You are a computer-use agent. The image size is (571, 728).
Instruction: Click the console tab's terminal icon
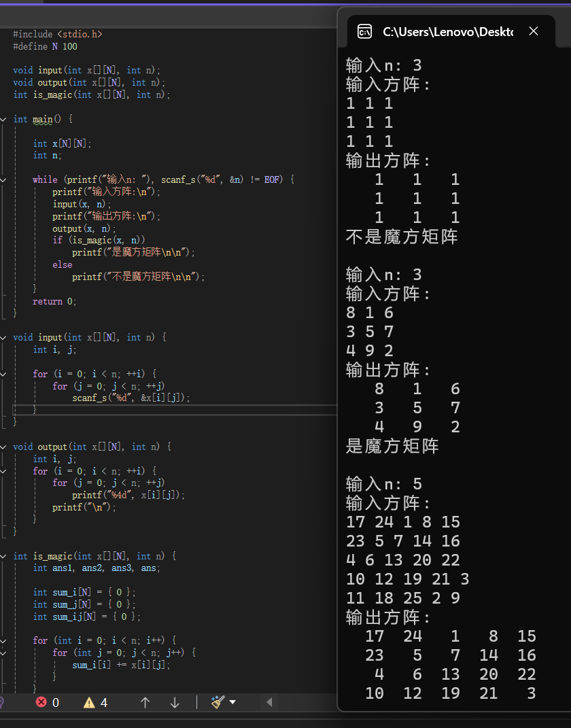(x=364, y=31)
